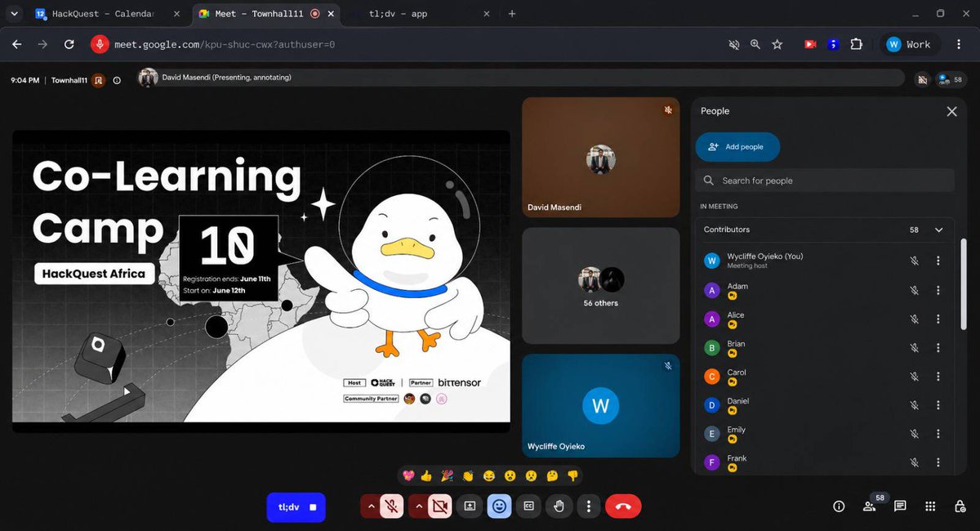Screen dimensions: 980x531
Task: Send the party popper reaction
Action: pos(448,475)
